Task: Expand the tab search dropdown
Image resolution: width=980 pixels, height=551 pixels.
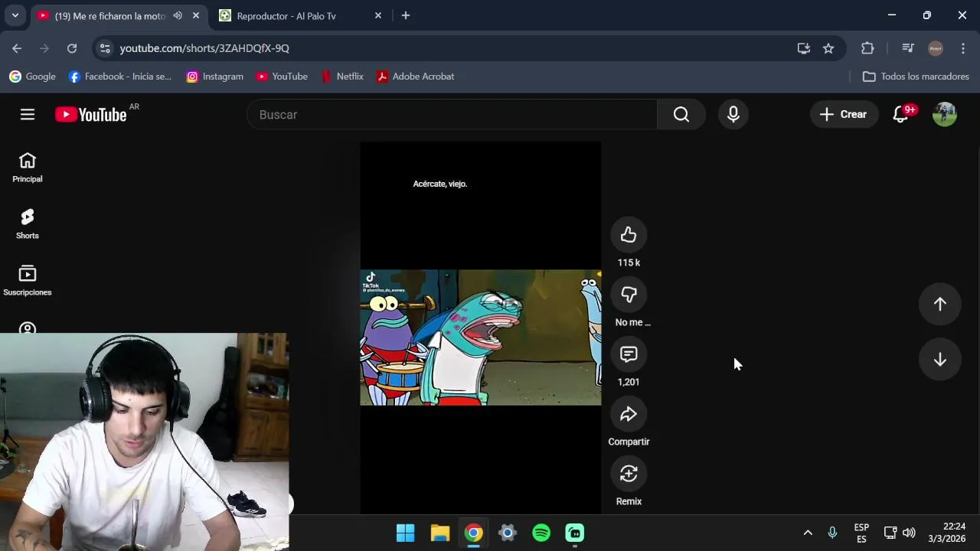Action: (x=15, y=15)
